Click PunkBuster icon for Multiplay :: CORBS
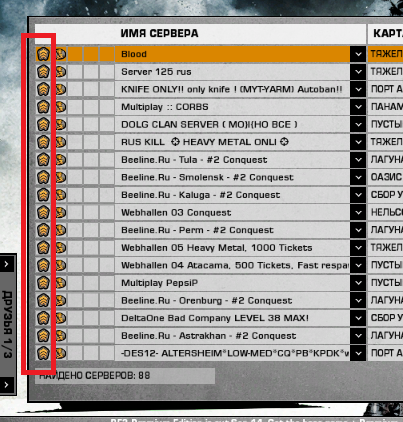 tap(60, 107)
